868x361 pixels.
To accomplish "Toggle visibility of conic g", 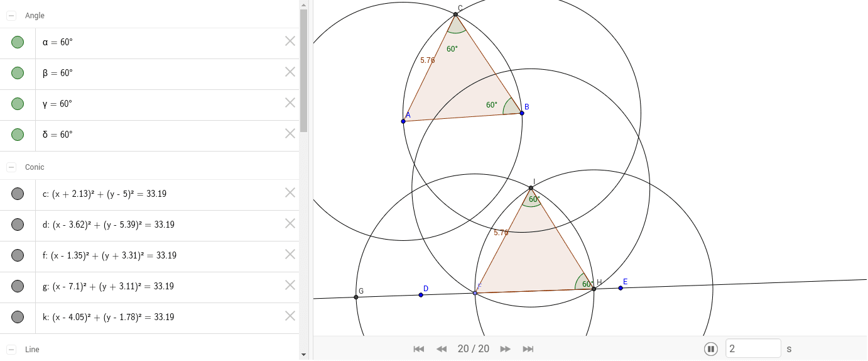I will [x=18, y=286].
